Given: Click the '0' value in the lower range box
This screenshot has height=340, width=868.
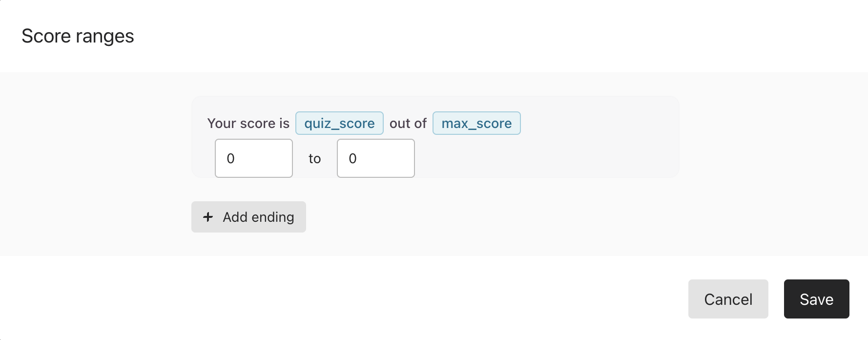Looking at the screenshot, I should (231, 158).
